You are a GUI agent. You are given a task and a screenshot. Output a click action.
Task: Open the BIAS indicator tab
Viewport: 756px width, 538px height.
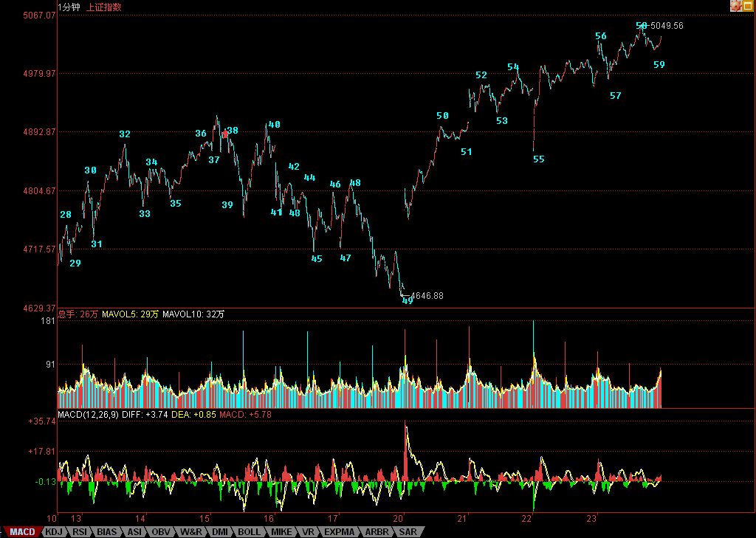[x=107, y=531]
